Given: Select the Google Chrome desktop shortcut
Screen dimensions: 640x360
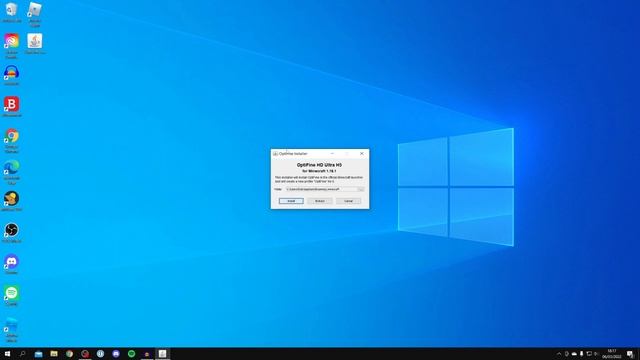Looking at the screenshot, I should point(11,140).
